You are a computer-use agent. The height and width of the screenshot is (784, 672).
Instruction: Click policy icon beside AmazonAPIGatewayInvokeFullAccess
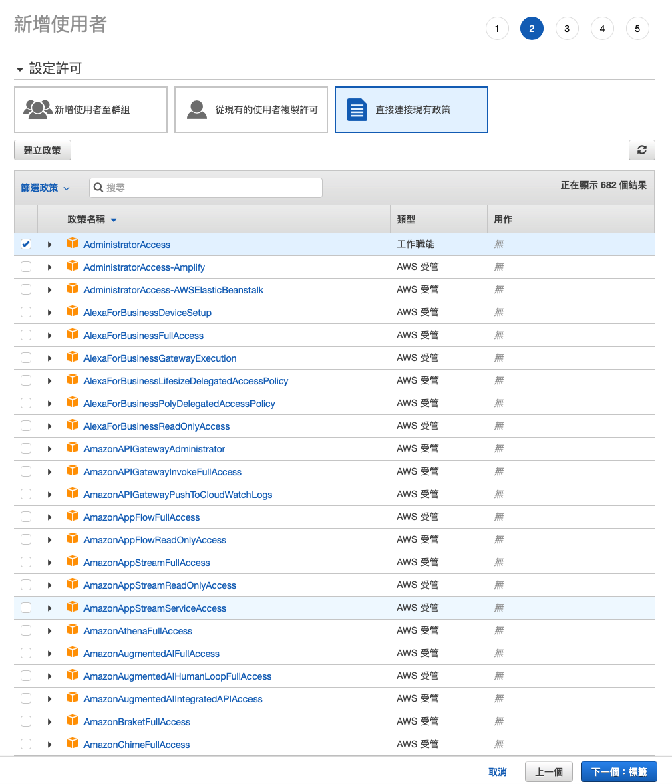click(73, 471)
